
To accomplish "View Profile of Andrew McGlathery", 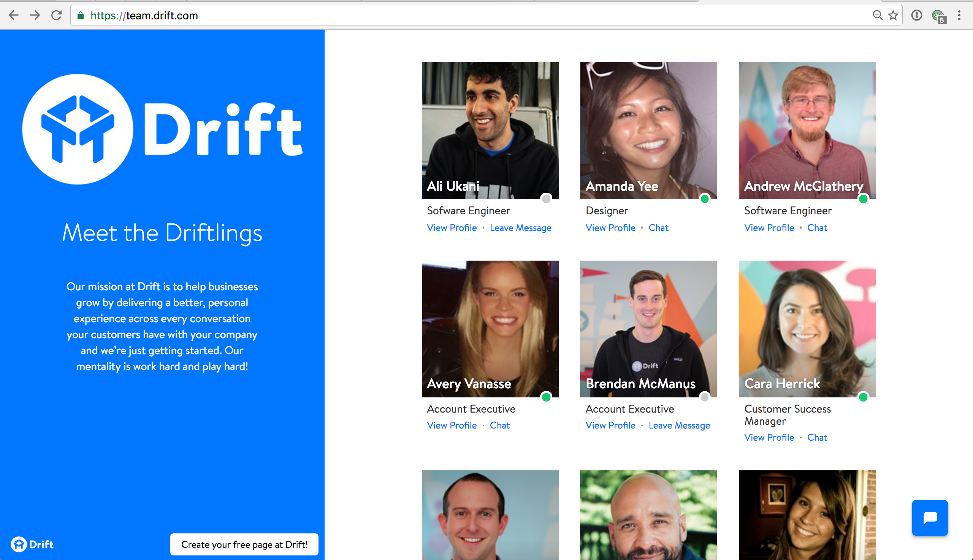I will click(769, 228).
